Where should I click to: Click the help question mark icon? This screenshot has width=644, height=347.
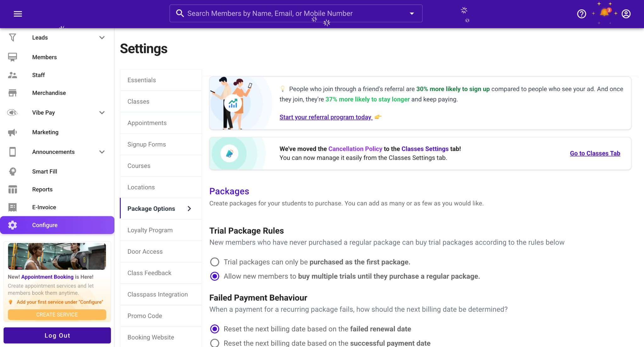click(581, 14)
